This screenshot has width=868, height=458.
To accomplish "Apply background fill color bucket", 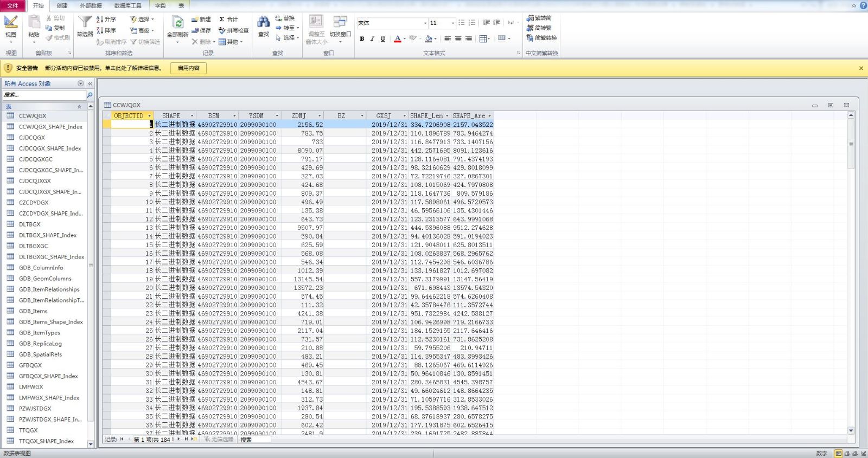I will click(x=428, y=38).
